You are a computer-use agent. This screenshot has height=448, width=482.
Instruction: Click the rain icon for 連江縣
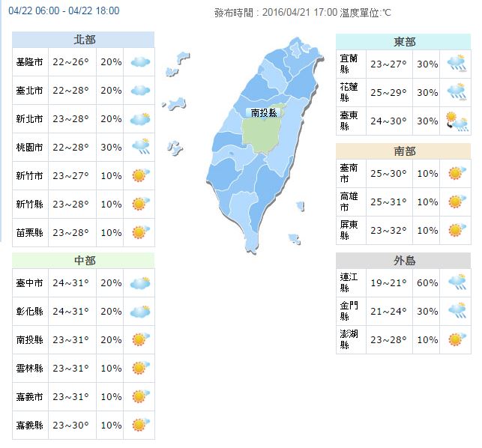click(x=457, y=282)
